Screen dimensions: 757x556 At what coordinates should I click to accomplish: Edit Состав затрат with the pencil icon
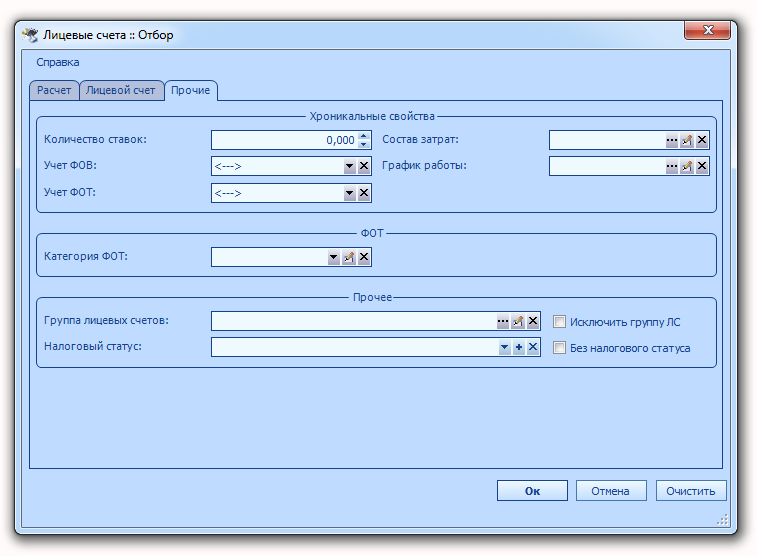click(687, 140)
